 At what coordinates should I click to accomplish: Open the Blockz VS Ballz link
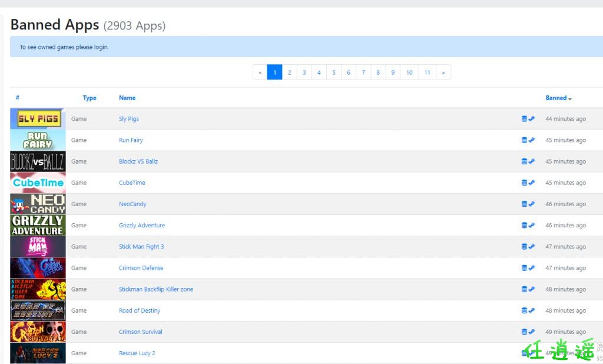(138, 161)
